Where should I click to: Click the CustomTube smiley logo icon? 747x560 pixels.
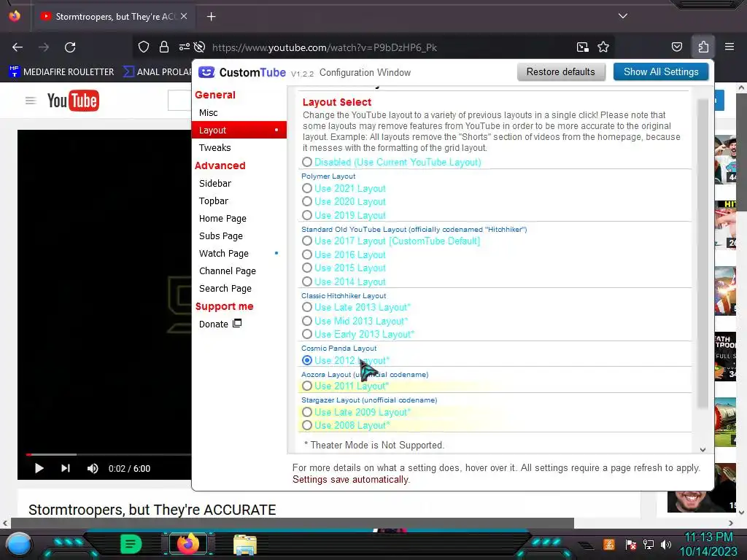(206, 72)
